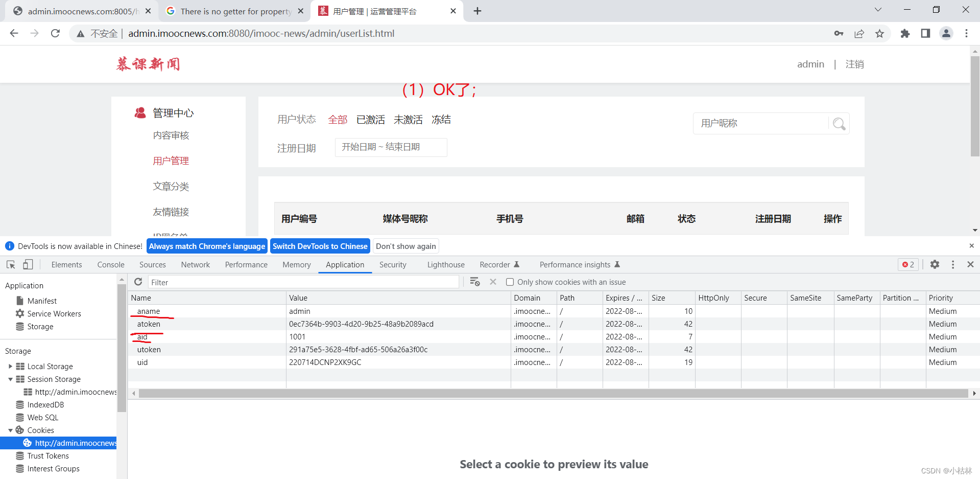Collapse the Session Storage tree
980x479 pixels.
pos(11,379)
